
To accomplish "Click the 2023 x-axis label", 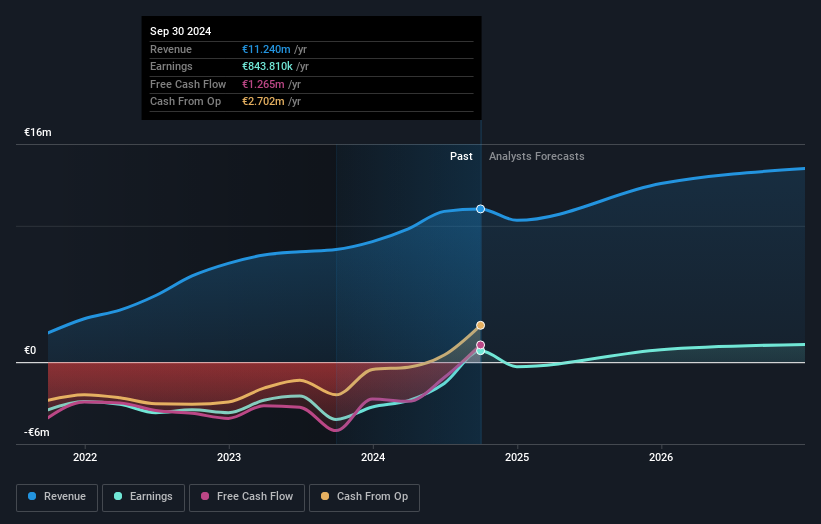I will [229, 457].
